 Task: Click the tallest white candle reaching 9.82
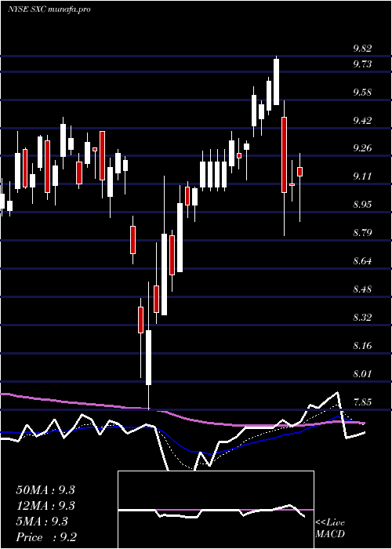tap(277, 82)
